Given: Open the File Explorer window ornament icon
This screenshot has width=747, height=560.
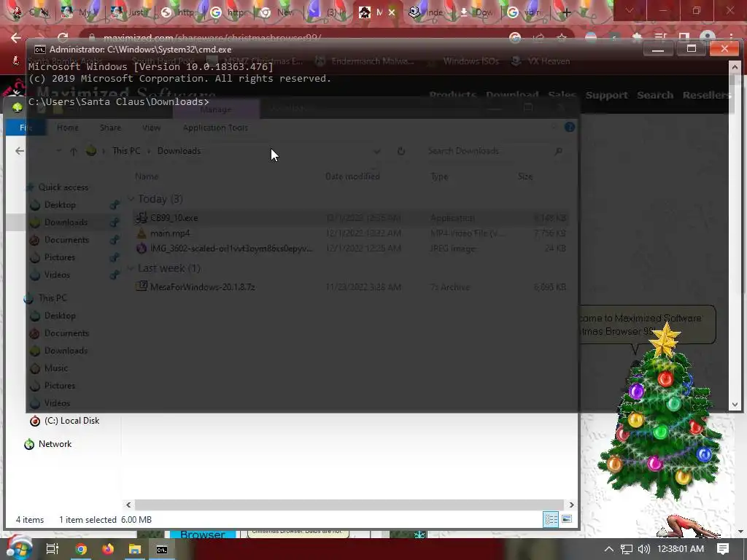Looking at the screenshot, I should click(x=18, y=108).
